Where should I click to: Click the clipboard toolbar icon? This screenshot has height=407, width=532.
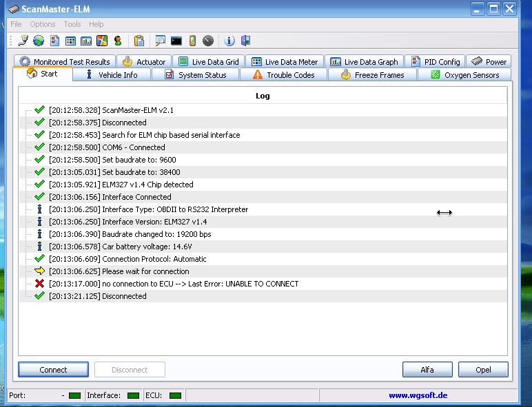click(x=139, y=41)
